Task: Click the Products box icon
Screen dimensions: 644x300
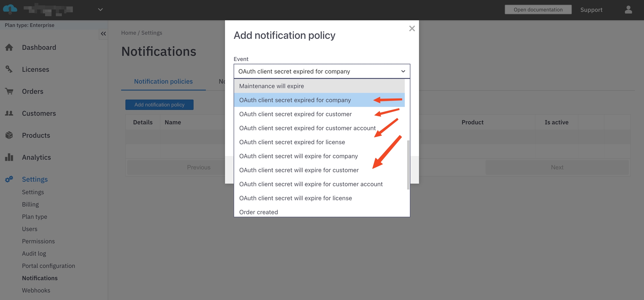Action: tap(9, 135)
